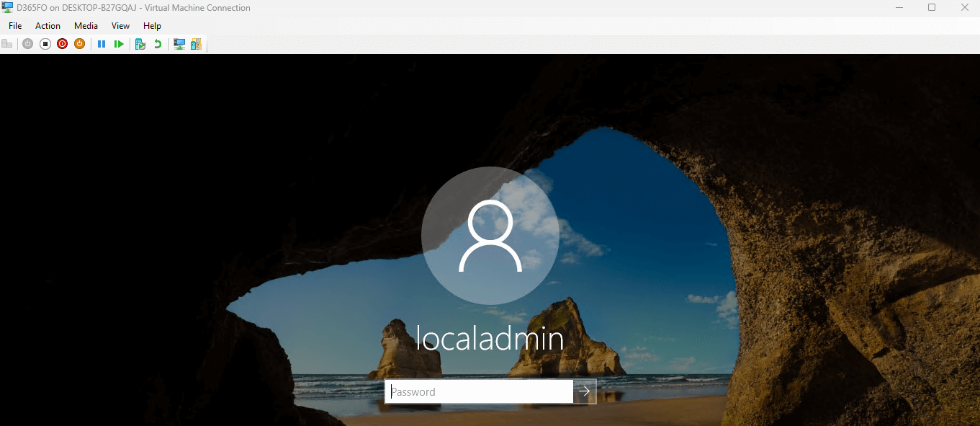Maximize the Virtual Machine Connection window

[932, 8]
